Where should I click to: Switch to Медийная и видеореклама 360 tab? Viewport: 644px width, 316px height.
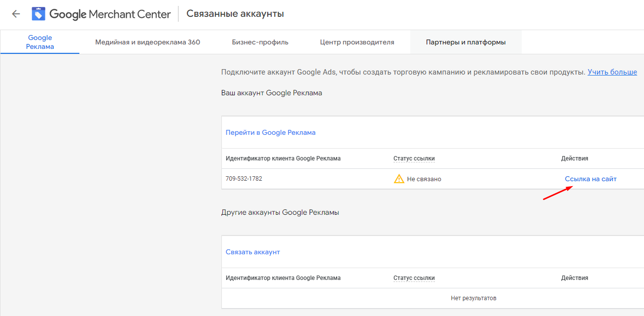coord(147,42)
